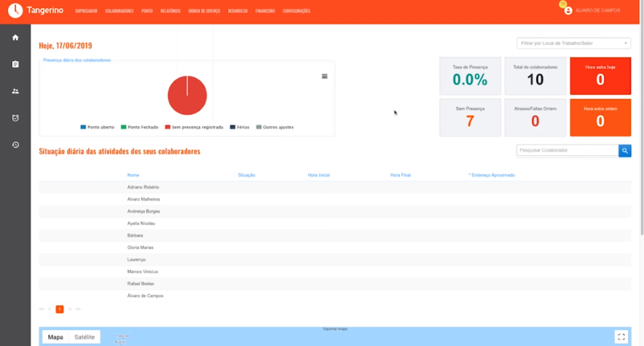Image resolution: width=644 pixels, height=346 pixels.
Task: Select the Adriano Robério row
Action: click(335, 187)
